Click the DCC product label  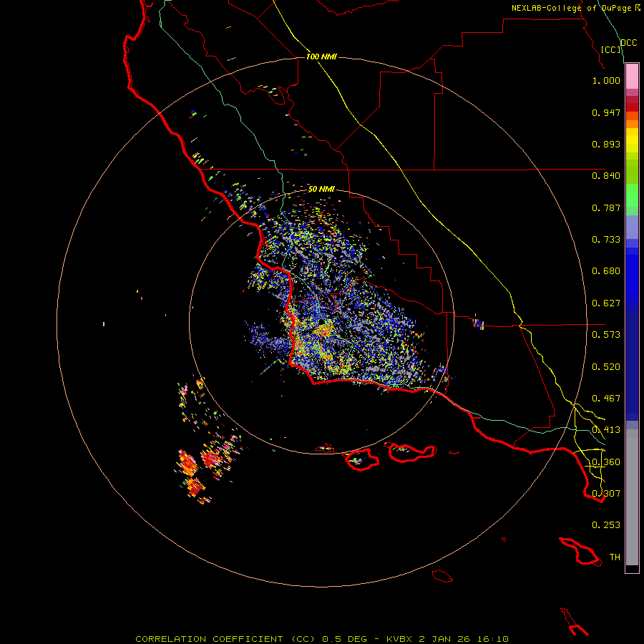629,43
